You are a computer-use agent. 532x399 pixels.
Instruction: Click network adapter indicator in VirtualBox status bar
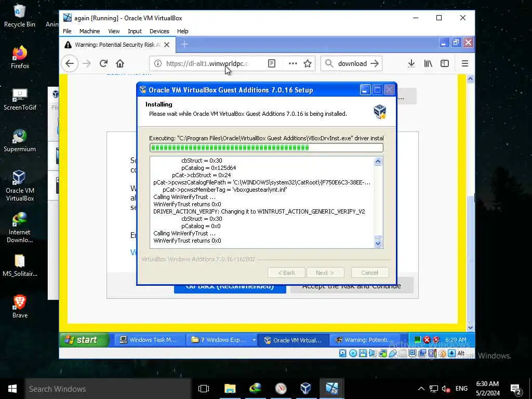(383, 353)
